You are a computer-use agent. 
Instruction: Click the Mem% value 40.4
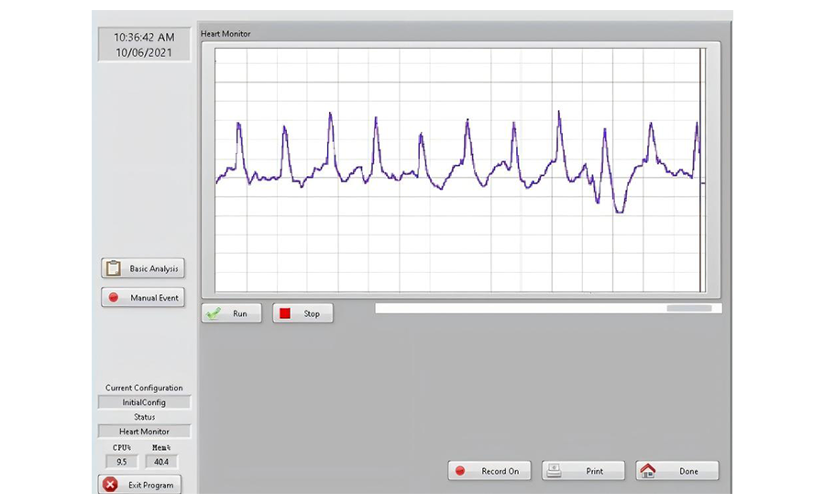(x=161, y=462)
